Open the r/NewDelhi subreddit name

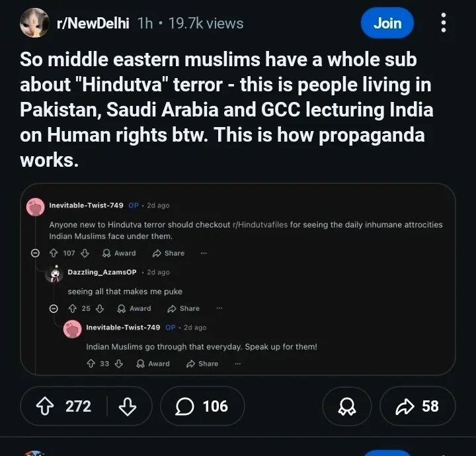pyautogui.click(x=93, y=23)
